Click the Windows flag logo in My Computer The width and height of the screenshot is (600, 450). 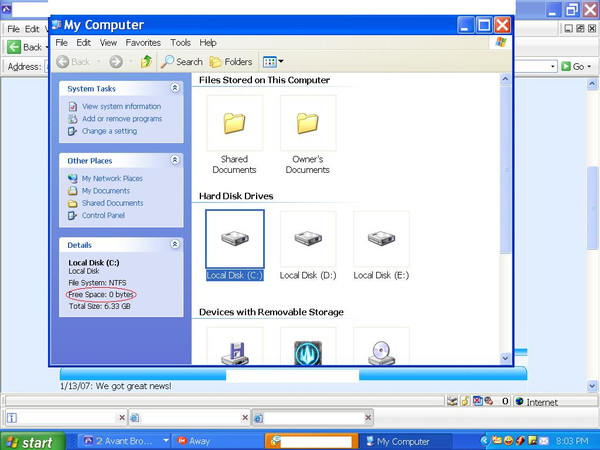pos(501,42)
